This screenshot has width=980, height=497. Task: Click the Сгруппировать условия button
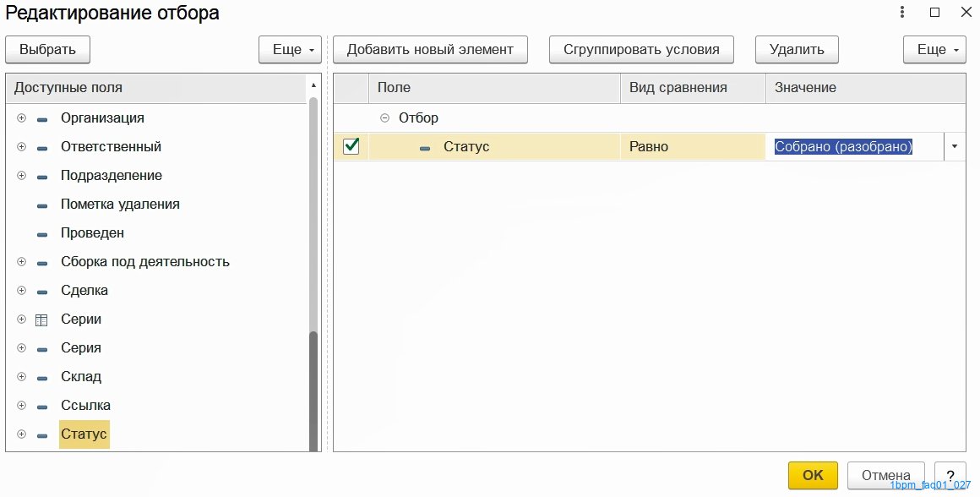641,49
